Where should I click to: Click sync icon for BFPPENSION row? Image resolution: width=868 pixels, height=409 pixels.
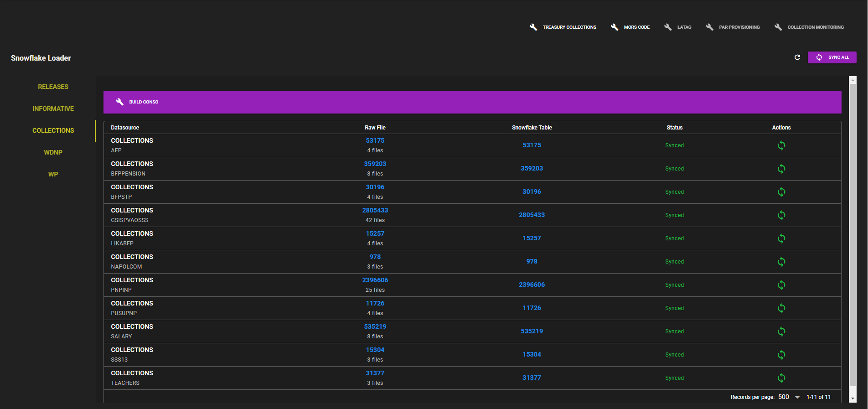(781, 169)
